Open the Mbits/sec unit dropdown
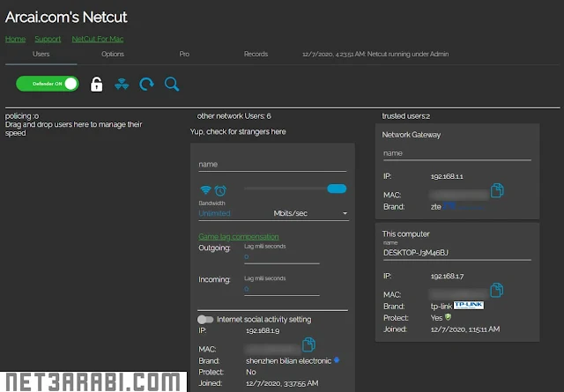Image resolution: width=564 pixels, height=392 pixels. tap(310, 213)
